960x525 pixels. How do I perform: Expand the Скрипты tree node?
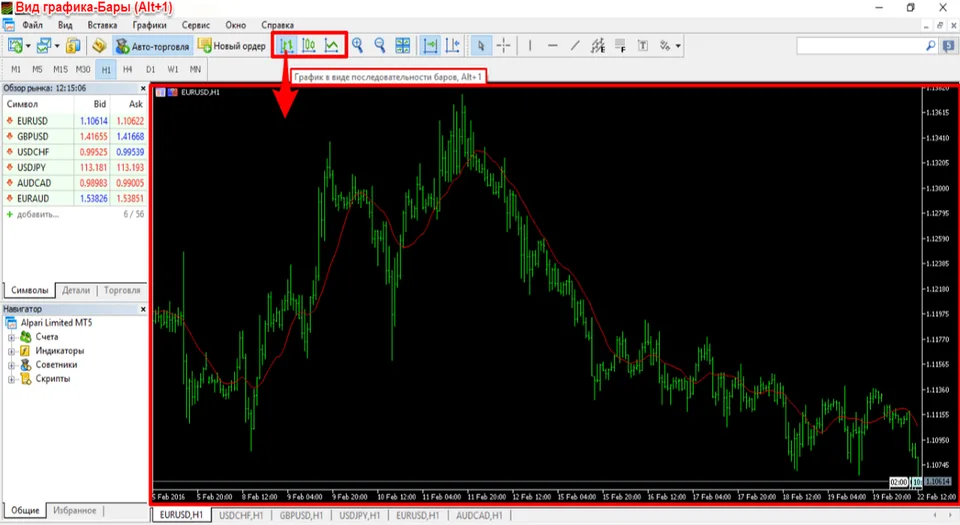point(11,379)
